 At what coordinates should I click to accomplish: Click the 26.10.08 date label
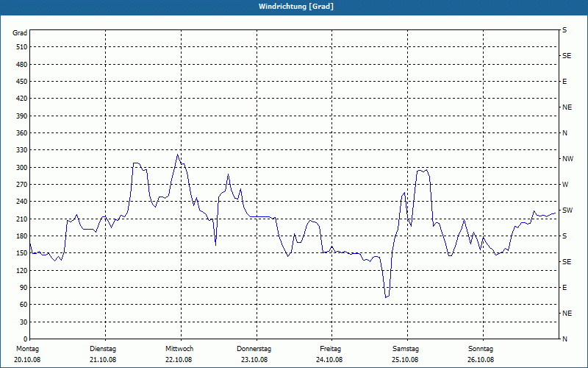coord(481,360)
